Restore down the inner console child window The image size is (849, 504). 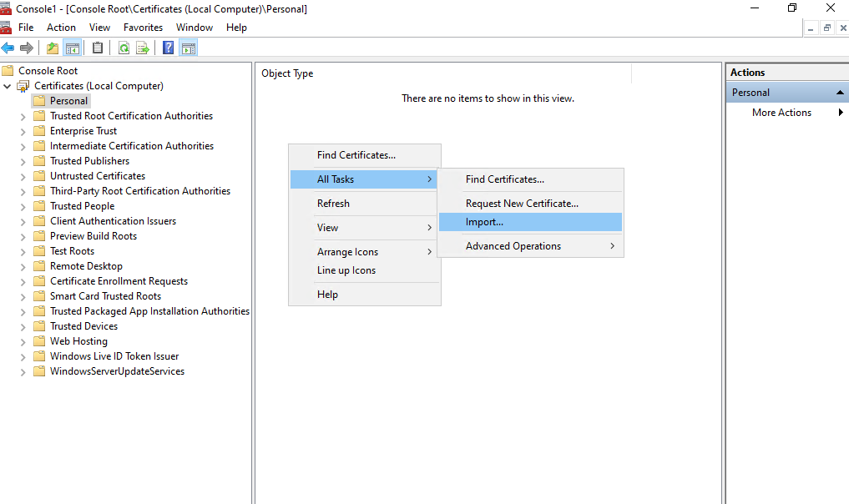tap(826, 28)
